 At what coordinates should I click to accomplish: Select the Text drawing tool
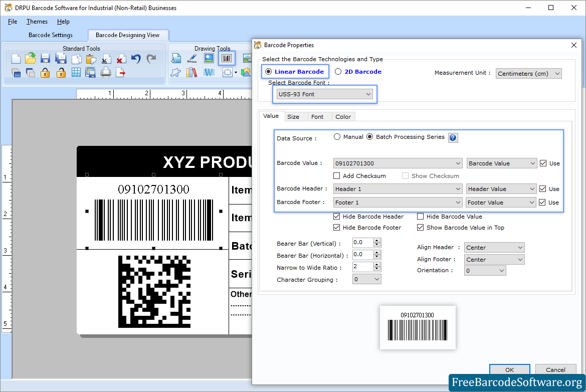pyautogui.click(x=176, y=58)
